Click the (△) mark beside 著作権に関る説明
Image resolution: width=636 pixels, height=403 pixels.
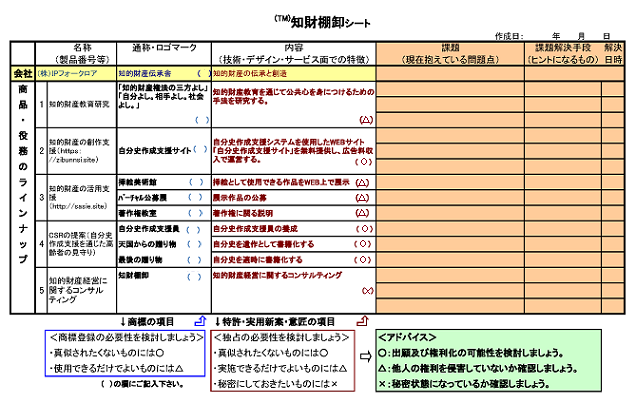[x=362, y=213]
